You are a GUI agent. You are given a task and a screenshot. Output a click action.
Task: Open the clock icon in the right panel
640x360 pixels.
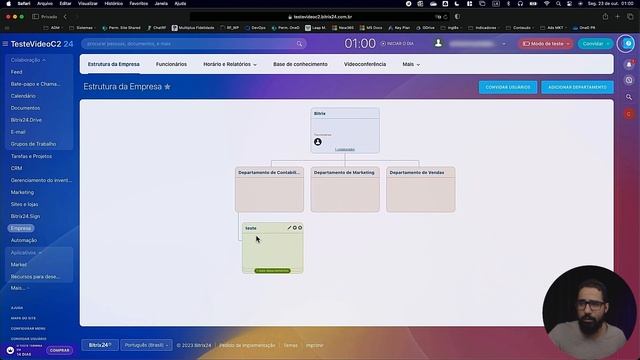[629, 80]
